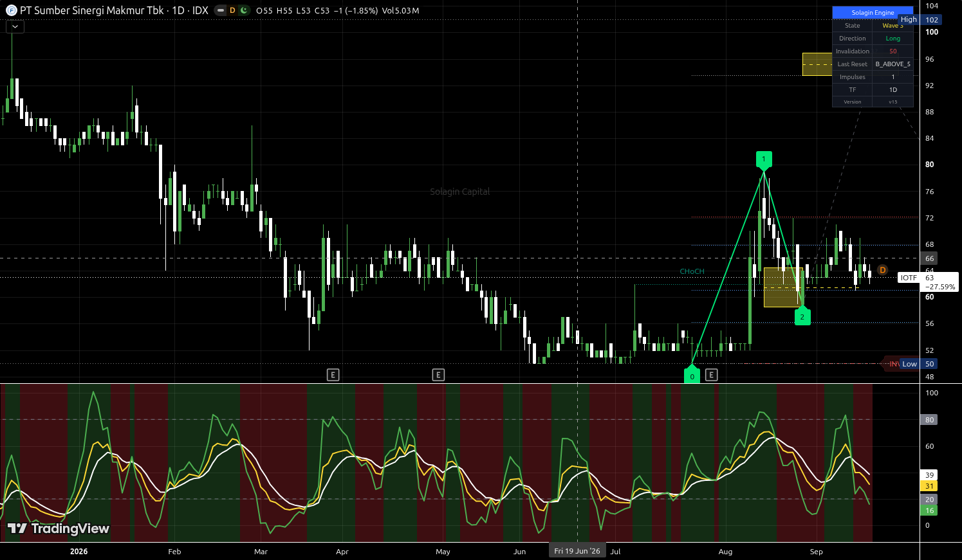Collapse the indicator legend with the chevron
Viewport: 962px width, 560px height.
click(x=15, y=26)
